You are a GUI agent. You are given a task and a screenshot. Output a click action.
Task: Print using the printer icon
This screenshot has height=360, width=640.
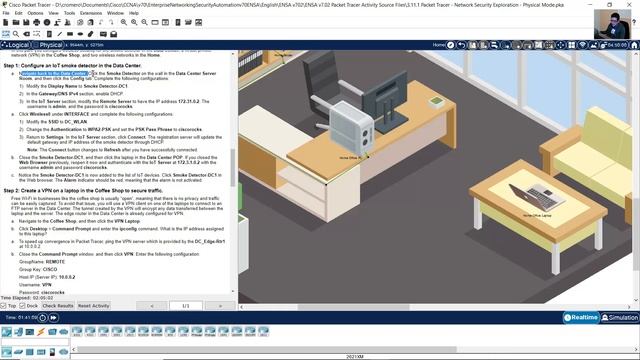click(x=36, y=22)
